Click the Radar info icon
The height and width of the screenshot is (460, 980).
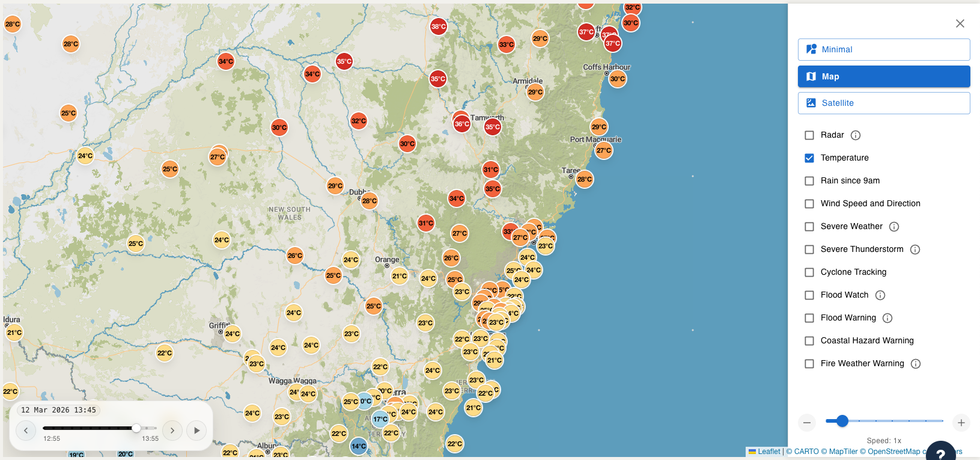pyautogui.click(x=856, y=135)
